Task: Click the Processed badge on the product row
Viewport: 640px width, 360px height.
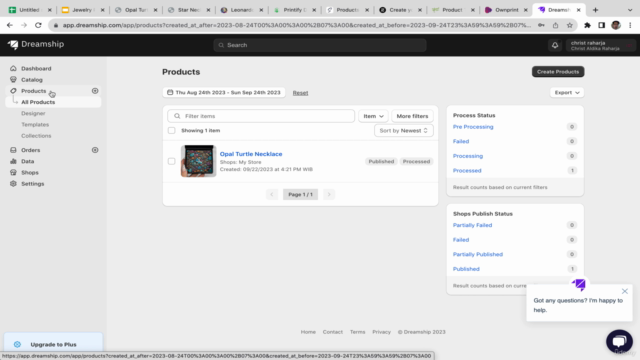Action: [x=416, y=162]
